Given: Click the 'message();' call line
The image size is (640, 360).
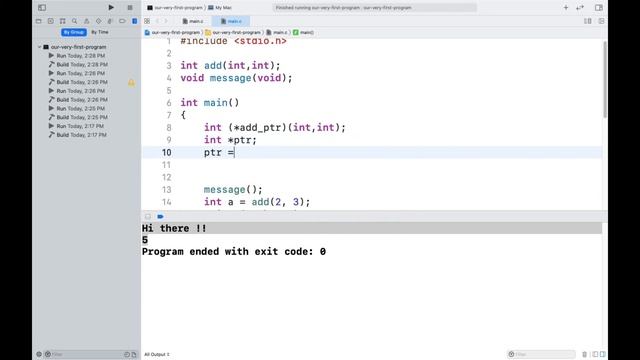Looking at the screenshot, I should point(233,190).
